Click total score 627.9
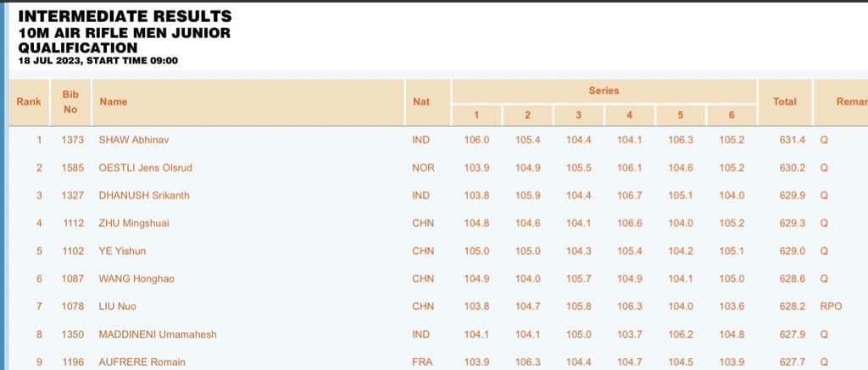 tap(793, 334)
